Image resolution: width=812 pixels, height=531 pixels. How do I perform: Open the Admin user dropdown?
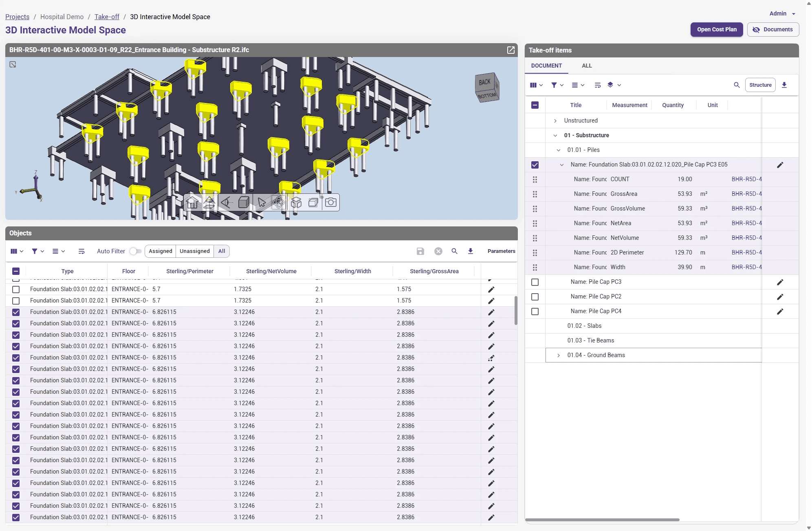tap(782, 13)
